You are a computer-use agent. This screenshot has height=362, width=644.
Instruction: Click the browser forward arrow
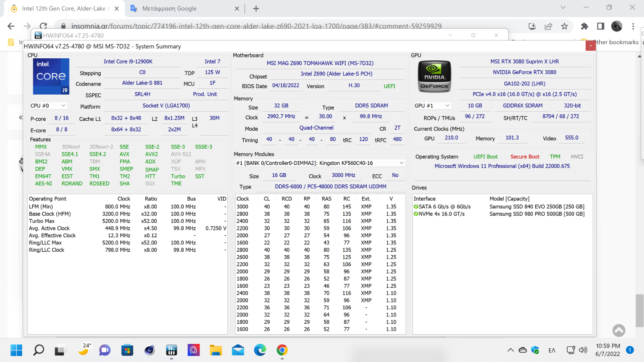click(x=27, y=26)
